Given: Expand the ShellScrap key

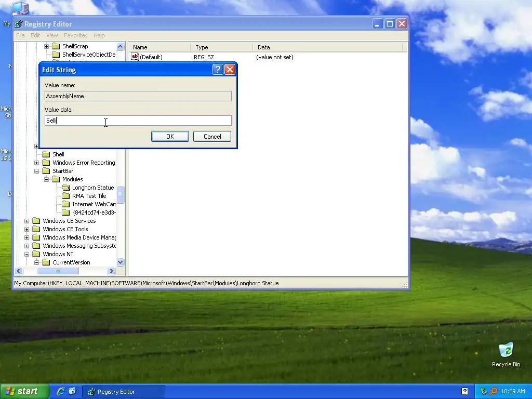Looking at the screenshot, I should coord(46,46).
